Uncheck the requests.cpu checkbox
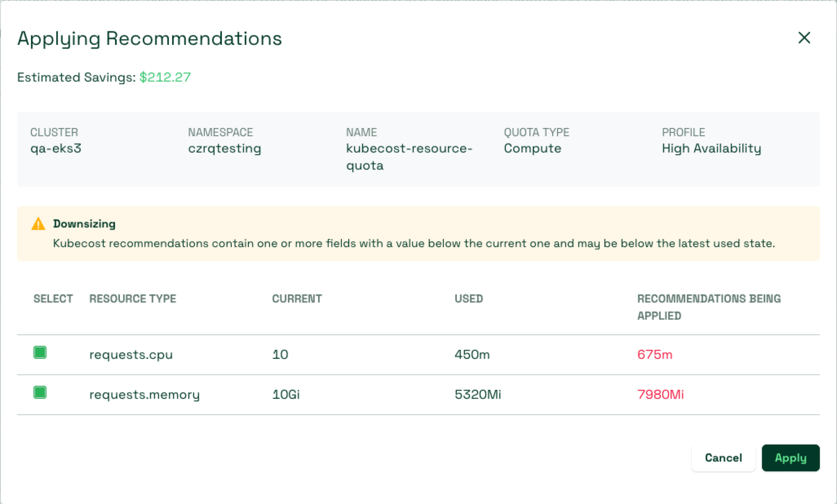This screenshot has height=504, width=837. pyautogui.click(x=40, y=352)
